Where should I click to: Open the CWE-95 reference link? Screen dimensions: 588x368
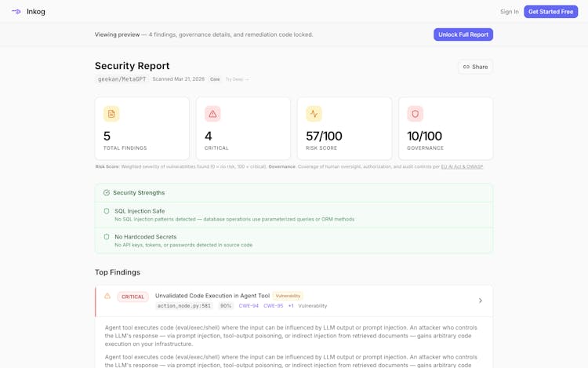(273, 306)
